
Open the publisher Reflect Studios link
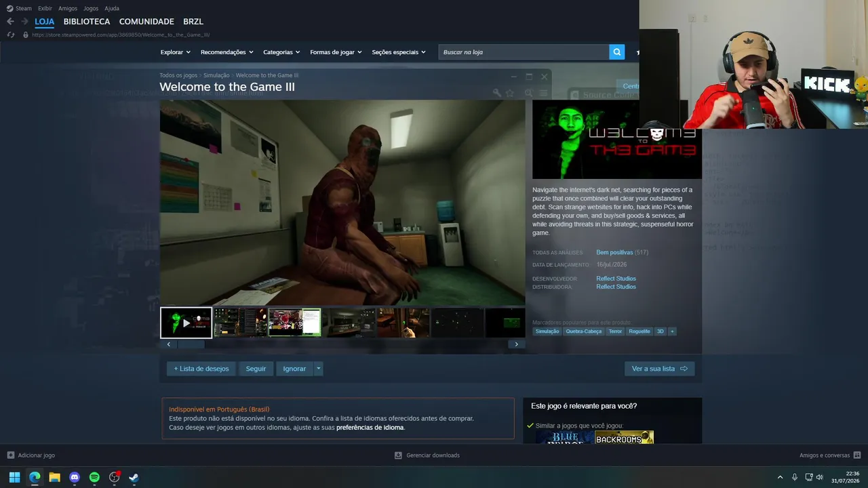616,287
